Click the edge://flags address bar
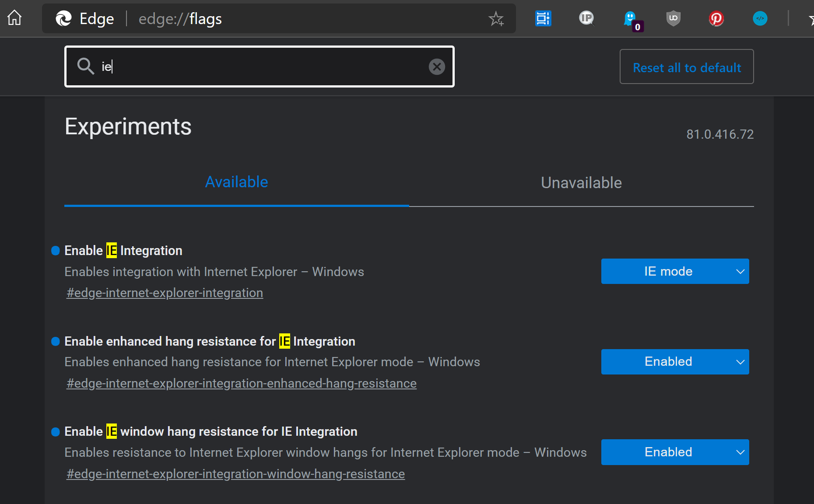Screen dimensions: 814x504 click(279, 18)
